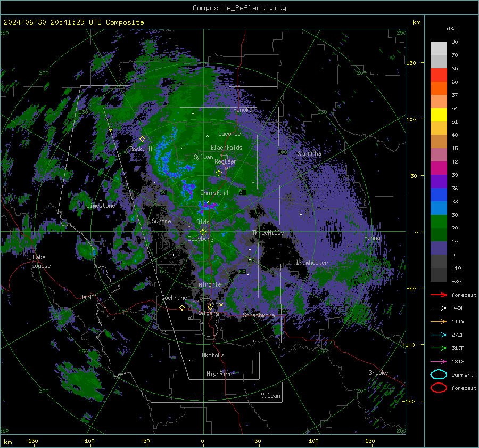Click the yellow diamond marker above Calgary
This screenshot has height=448, width=479.
click(210, 307)
